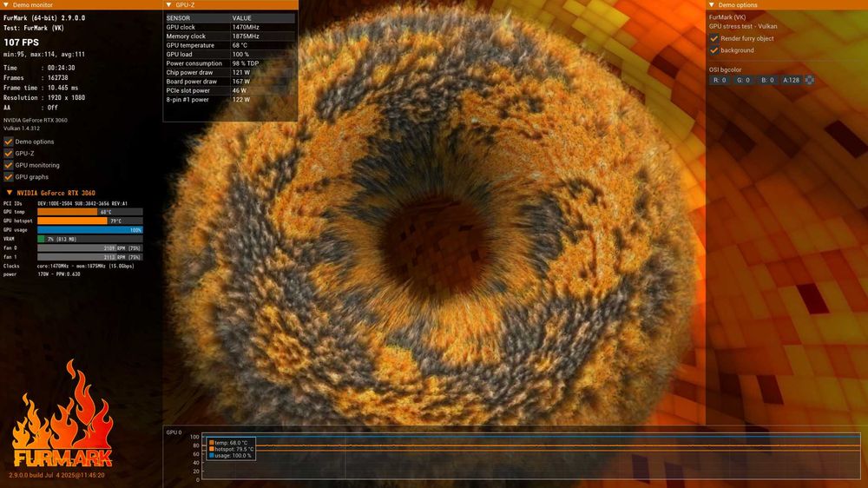This screenshot has height=488, width=868.
Task: Uncheck the GPU-Z checkbox
Action: click(x=9, y=154)
